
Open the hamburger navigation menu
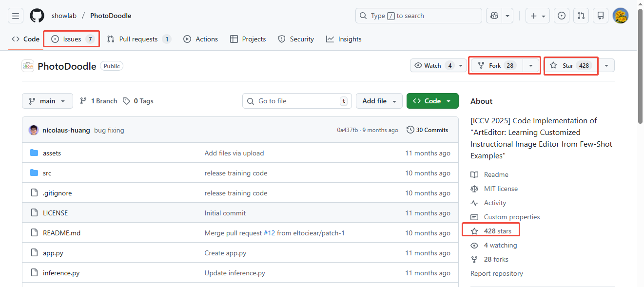click(16, 16)
